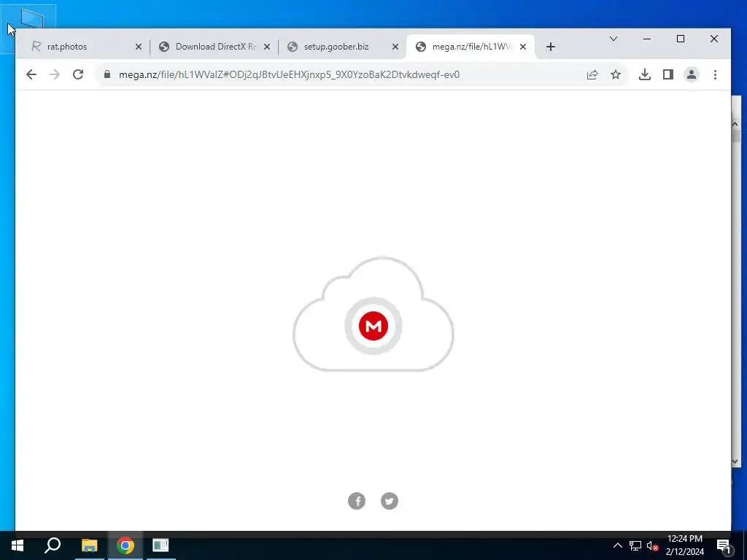Screen dimensions: 747x560
Task: Focus the mega.nz address bar URL
Action: (289, 74)
